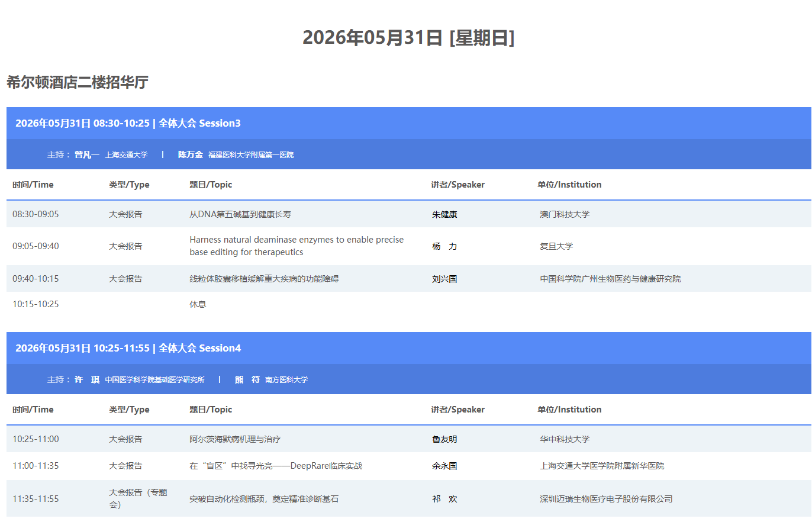Image resolution: width=812 pixels, height=522 pixels.
Task: Click time cell 10:25-11:00
Action: pos(36,439)
